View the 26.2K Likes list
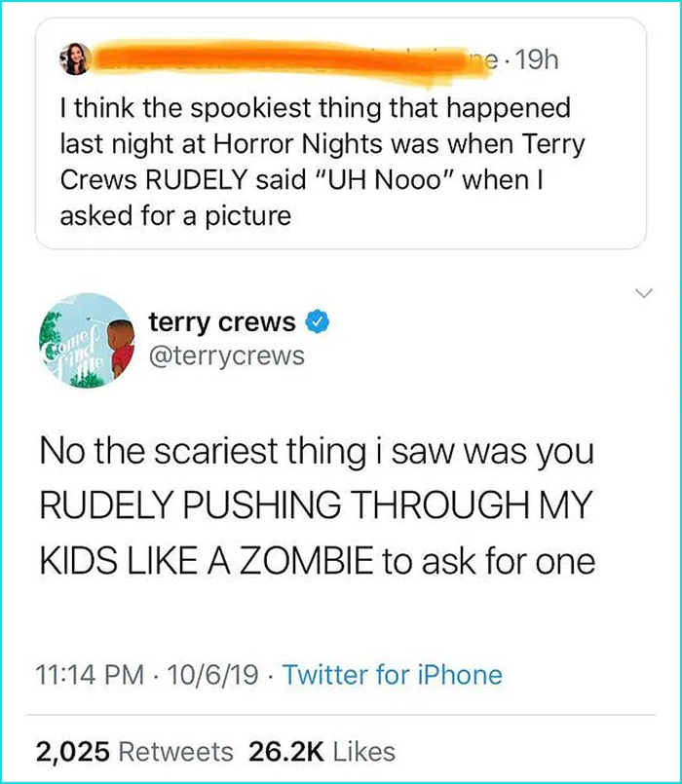 coord(323,751)
